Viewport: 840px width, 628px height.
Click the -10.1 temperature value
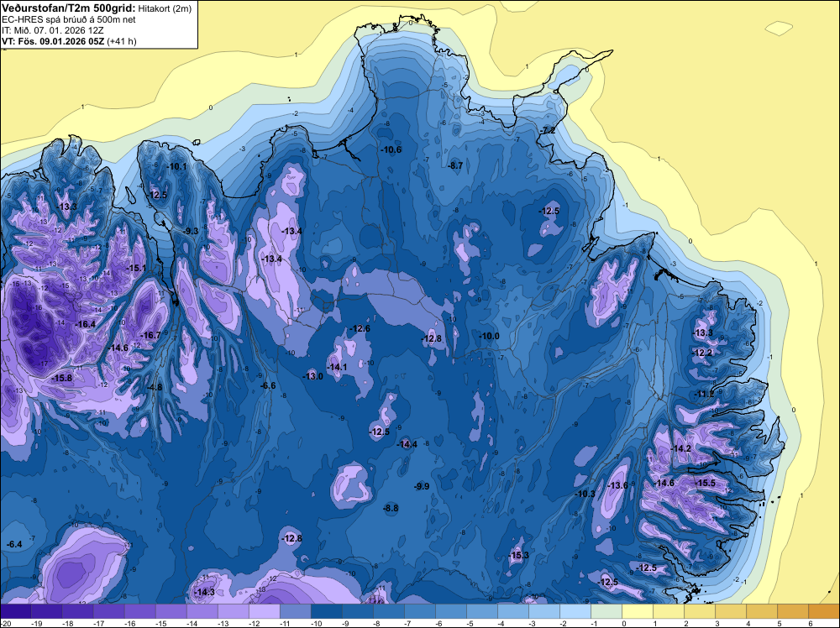coord(176,166)
